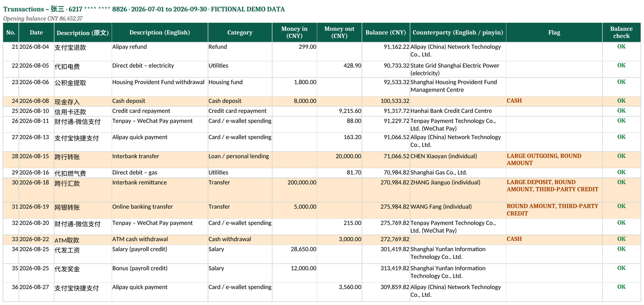Image resolution: width=644 pixels, height=305 pixels.
Task: Click the 'Date' column header
Action: [36, 32]
